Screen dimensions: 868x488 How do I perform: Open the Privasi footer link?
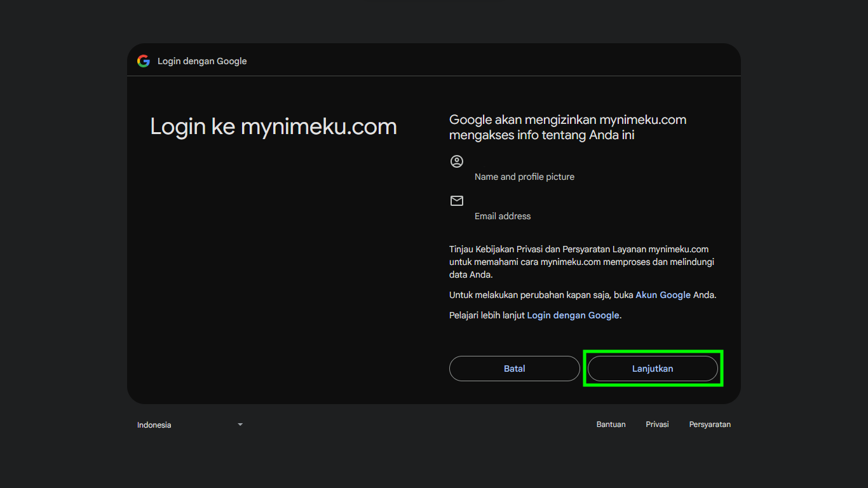(x=657, y=424)
